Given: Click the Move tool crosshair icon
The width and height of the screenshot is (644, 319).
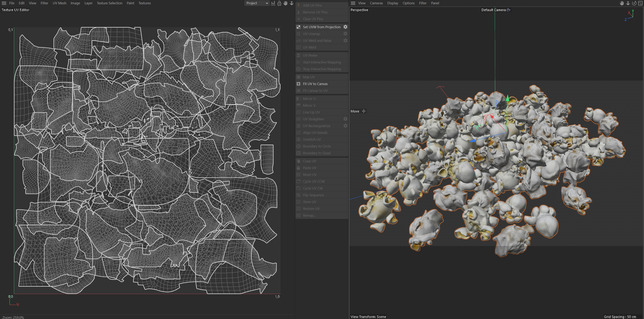Looking at the screenshot, I should (364, 111).
